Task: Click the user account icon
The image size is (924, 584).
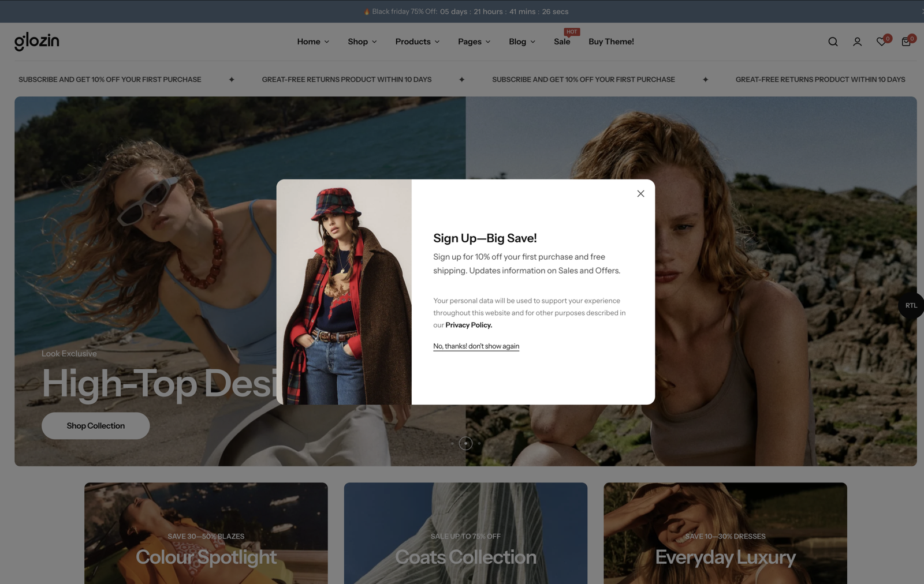Action: (x=857, y=42)
